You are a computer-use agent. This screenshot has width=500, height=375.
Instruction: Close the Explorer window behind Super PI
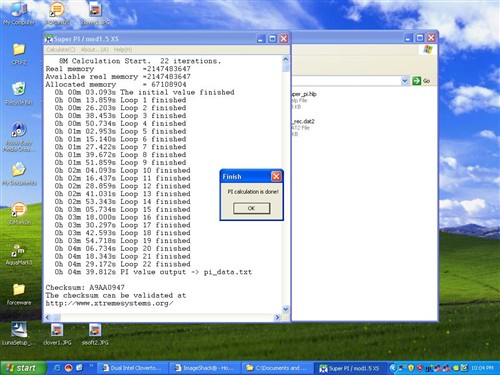[x=431, y=38]
